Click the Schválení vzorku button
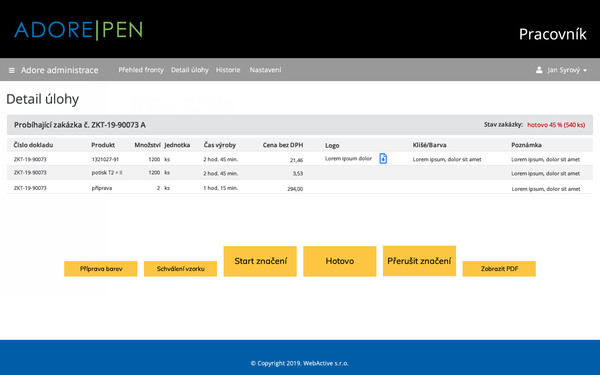Screen dimensions: 600x375 click(180, 269)
